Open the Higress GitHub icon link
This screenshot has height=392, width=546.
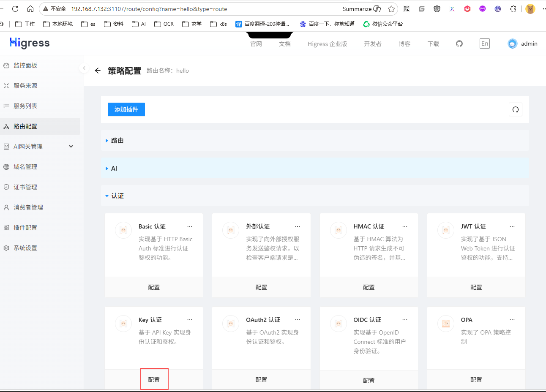pyautogui.click(x=459, y=44)
